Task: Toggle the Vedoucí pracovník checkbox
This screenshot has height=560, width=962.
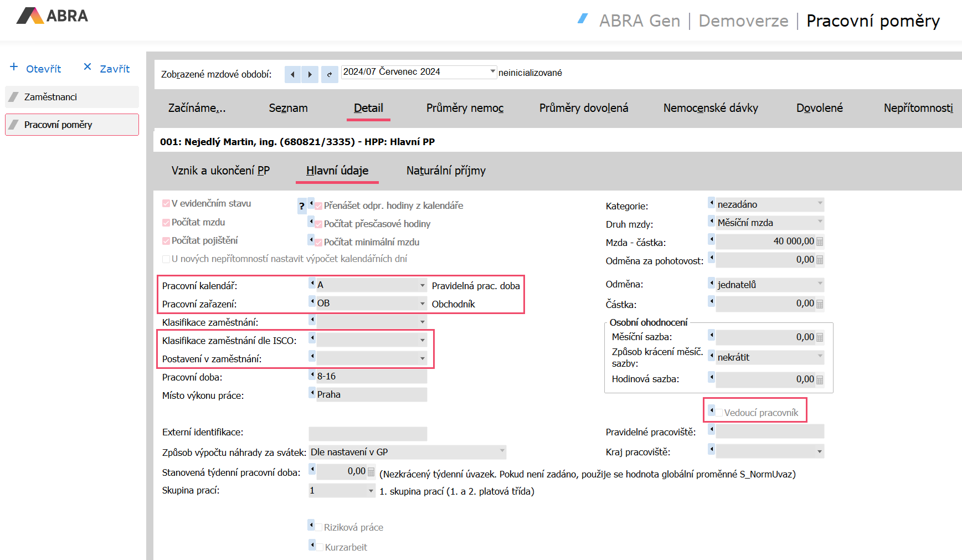Action: click(x=719, y=413)
